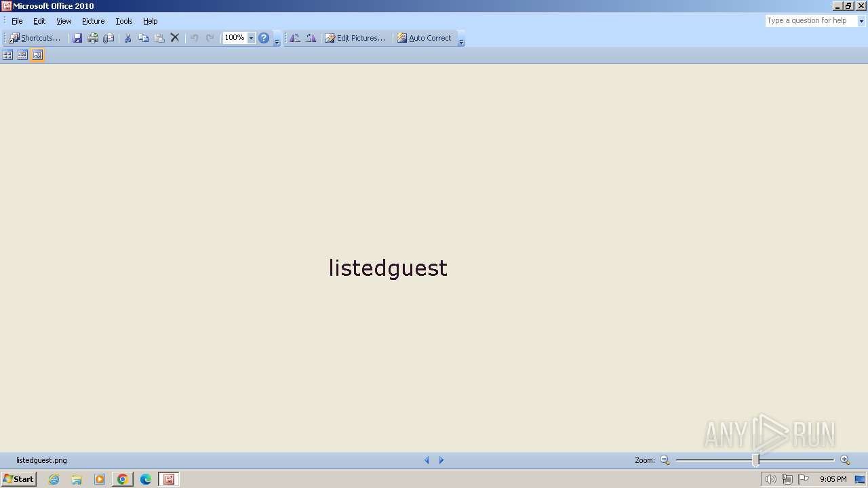This screenshot has height=488, width=868.
Task: Apply Auto Correct to the picture
Action: pos(425,38)
